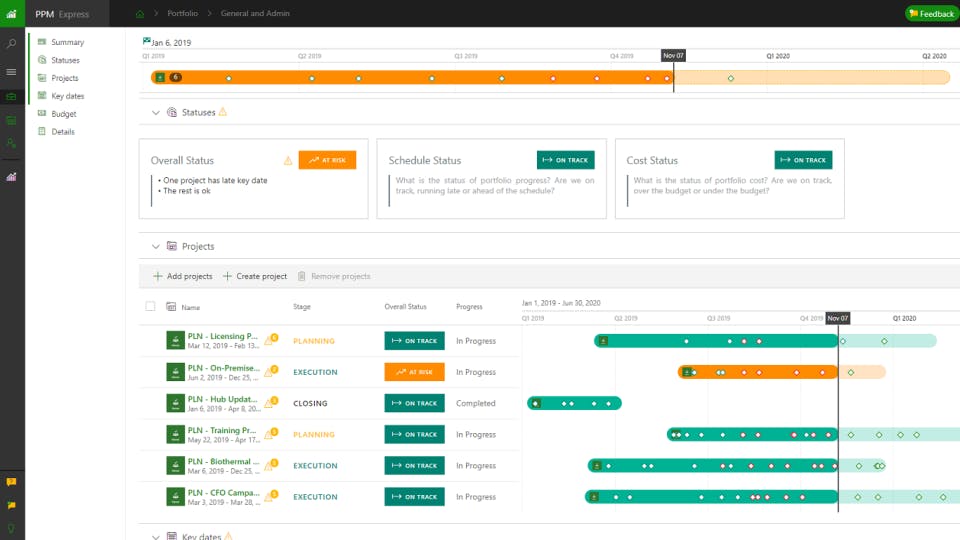The image size is (960, 540).
Task: Click the warning badge on the PLN - On-Premise row
Action: pos(271,370)
